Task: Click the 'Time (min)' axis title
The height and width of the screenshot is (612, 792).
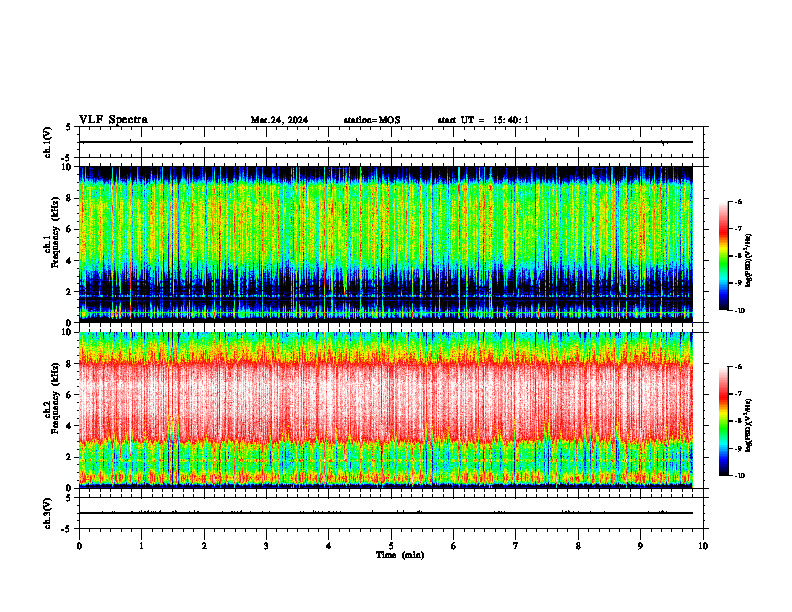Action: tap(400, 555)
